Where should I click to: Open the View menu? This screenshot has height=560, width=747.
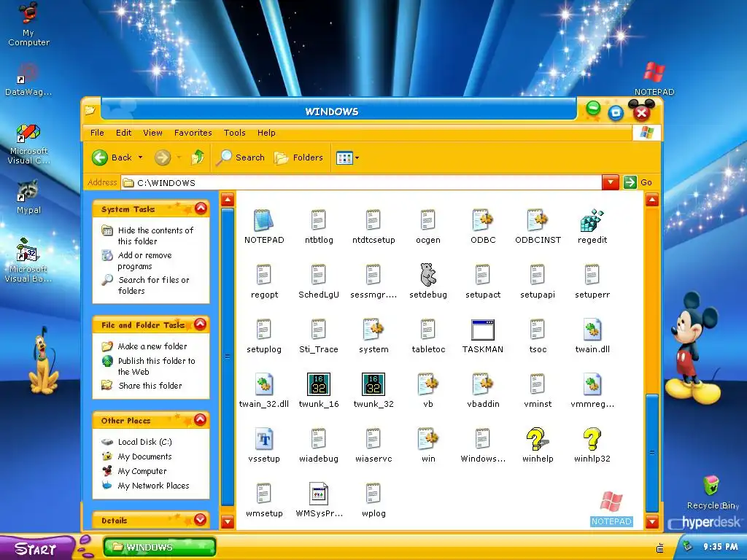152,133
